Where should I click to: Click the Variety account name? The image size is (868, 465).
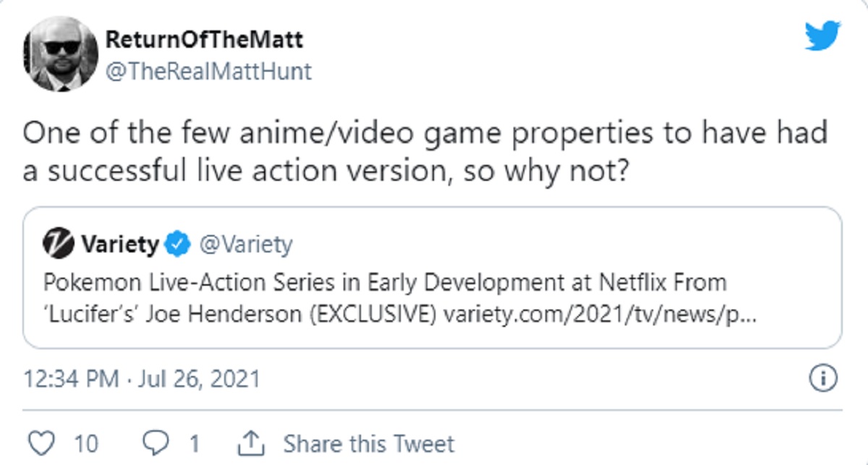pos(119,245)
